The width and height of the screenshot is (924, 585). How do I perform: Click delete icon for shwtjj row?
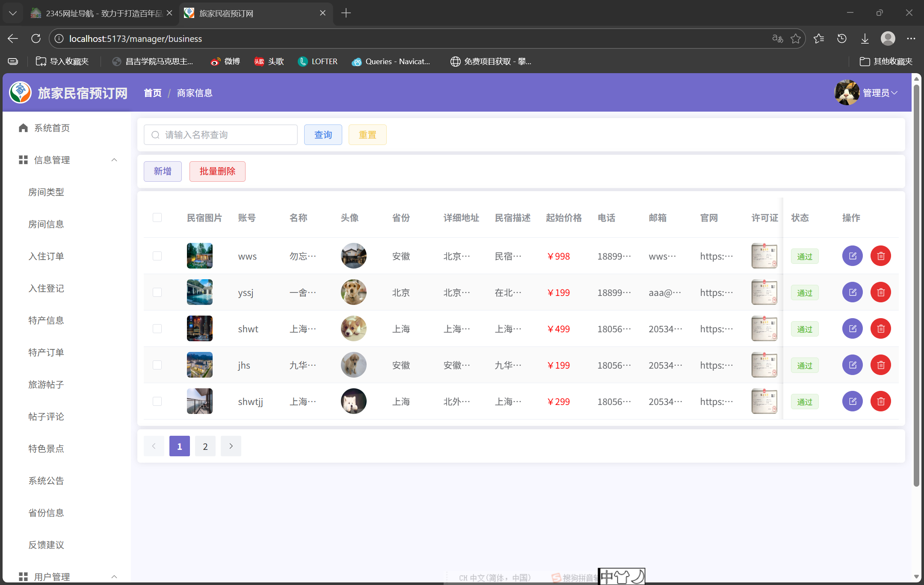coord(880,402)
